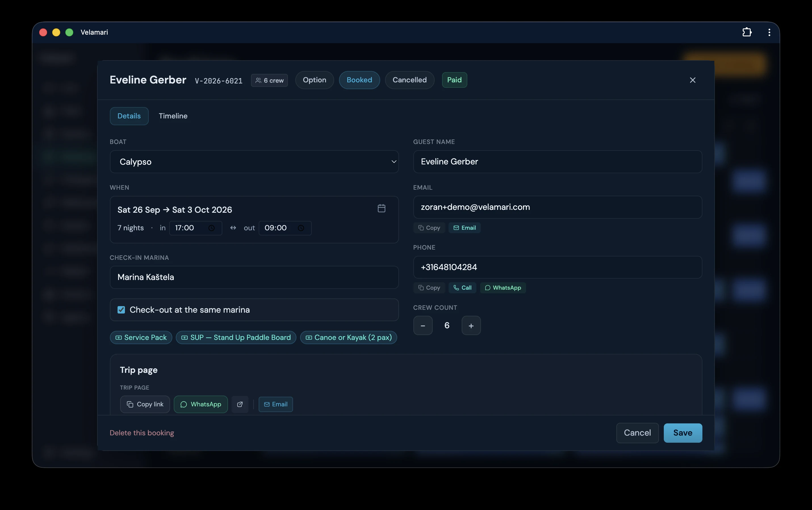Copy the phone number
The image size is (812, 510).
[x=429, y=288]
